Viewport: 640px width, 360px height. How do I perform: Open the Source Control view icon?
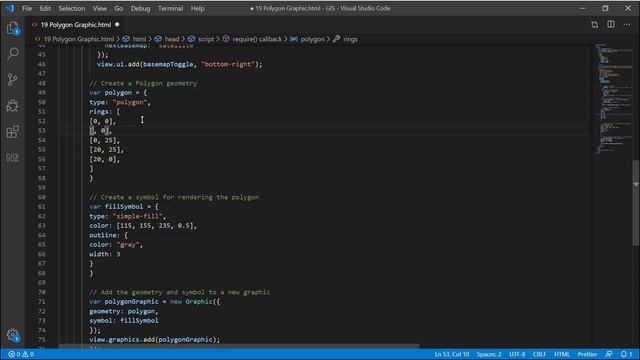point(13,79)
